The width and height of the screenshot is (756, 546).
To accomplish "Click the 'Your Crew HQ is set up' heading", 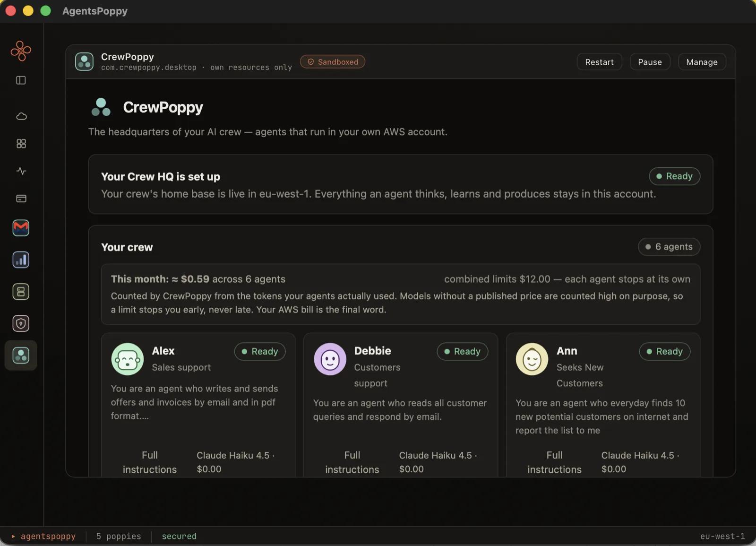I will (161, 177).
